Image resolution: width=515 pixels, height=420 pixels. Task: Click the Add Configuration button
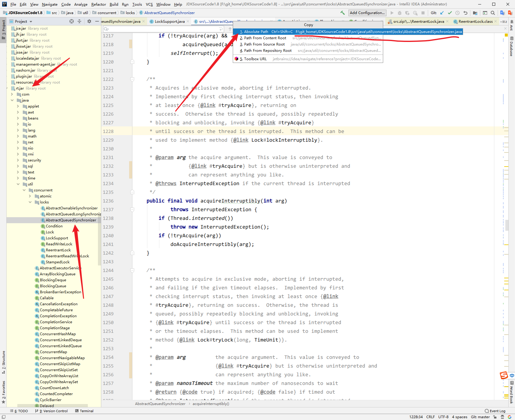[x=367, y=13]
